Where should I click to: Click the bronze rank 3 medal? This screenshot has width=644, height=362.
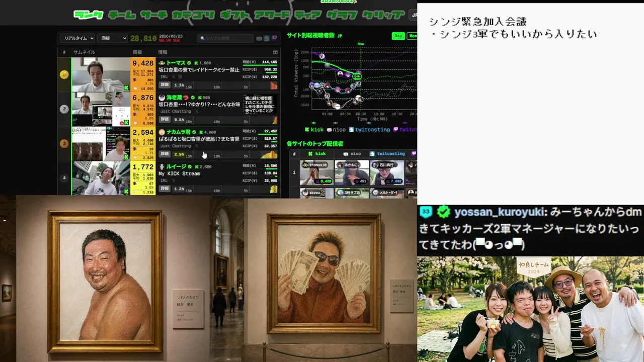click(64, 143)
